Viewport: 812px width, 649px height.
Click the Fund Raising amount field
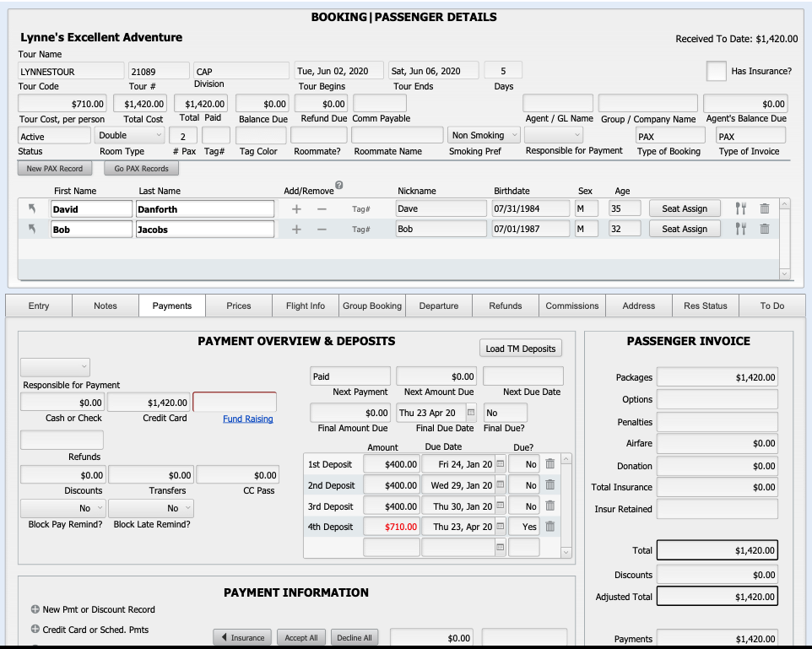click(235, 402)
